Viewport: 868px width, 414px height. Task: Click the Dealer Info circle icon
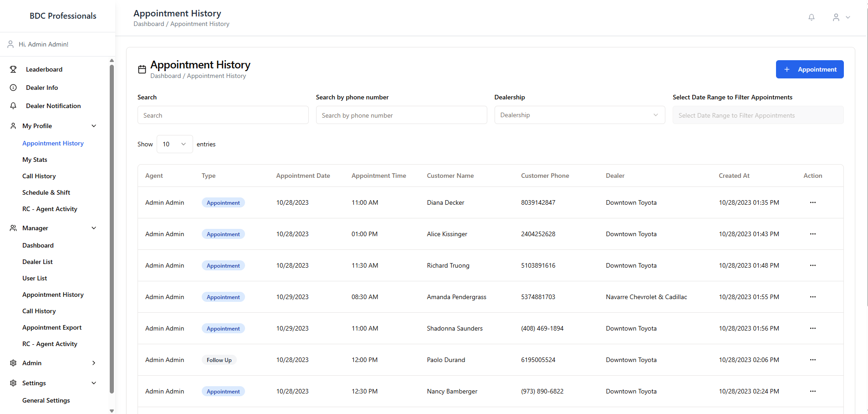(x=13, y=88)
